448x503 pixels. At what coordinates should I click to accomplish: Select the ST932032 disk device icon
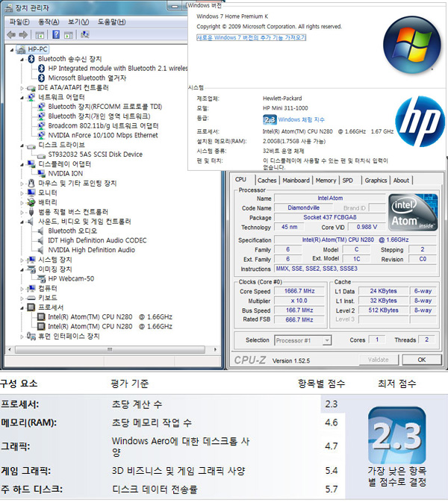(x=41, y=155)
